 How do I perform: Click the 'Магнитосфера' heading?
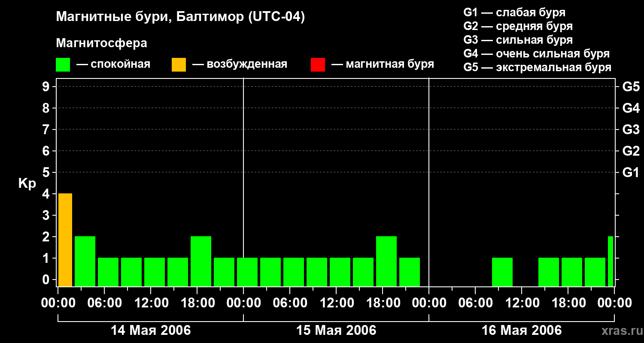click(101, 43)
